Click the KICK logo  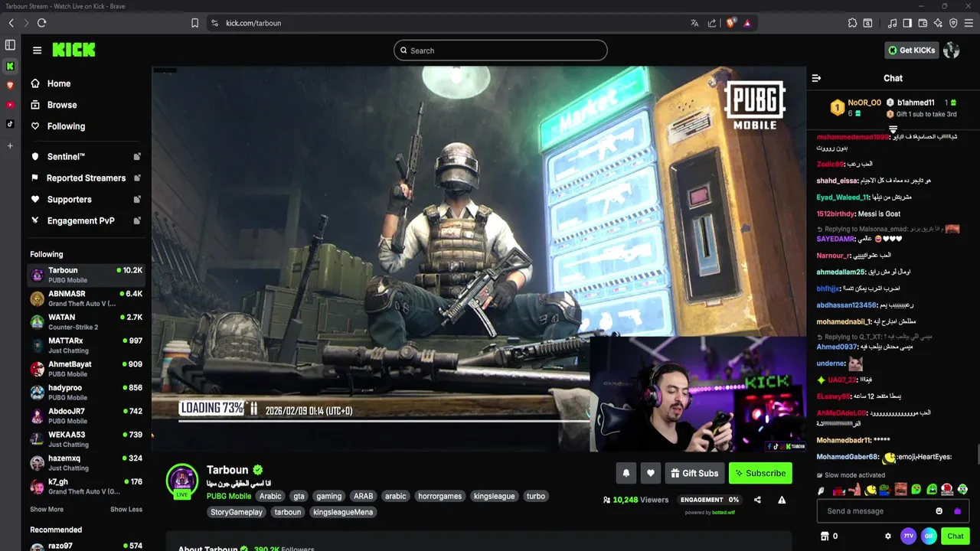[73, 50]
